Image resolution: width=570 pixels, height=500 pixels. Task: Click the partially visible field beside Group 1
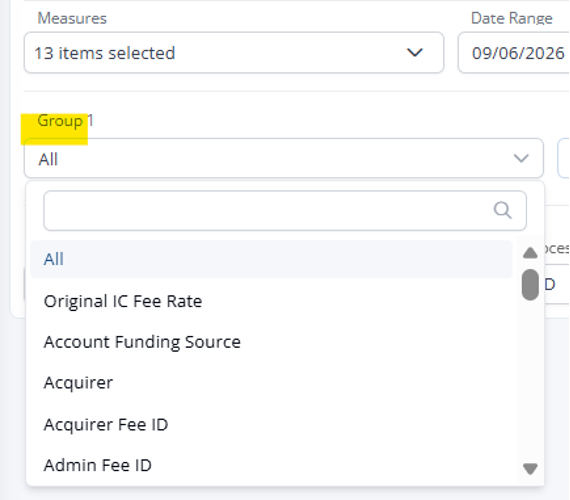click(564, 159)
